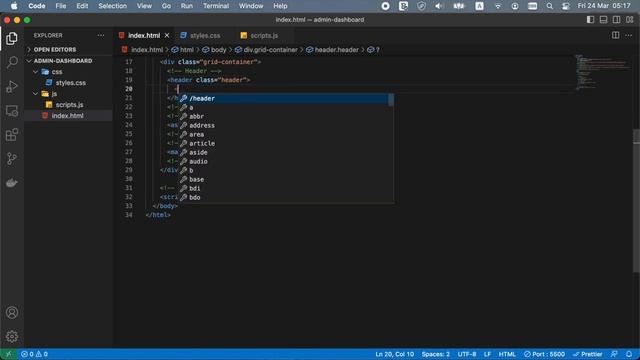The height and width of the screenshot is (360, 640).
Task: Split the editor to the right
Action: point(616,35)
